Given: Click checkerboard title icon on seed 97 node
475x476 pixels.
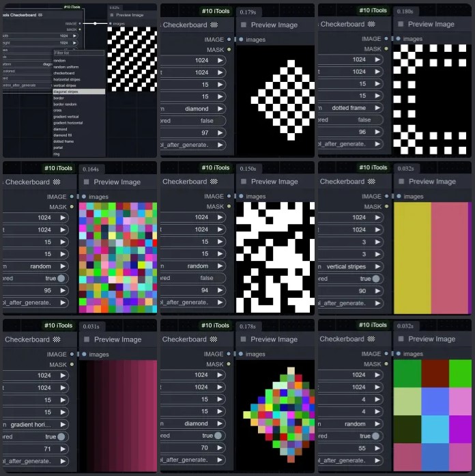Looking at the screenshot, I should [214, 25].
